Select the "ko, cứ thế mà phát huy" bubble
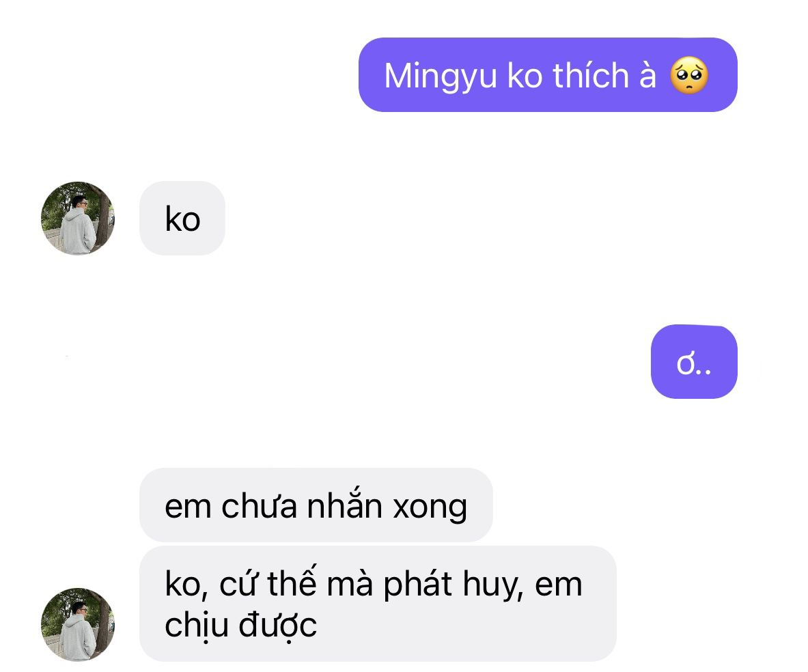808x672 pixels. [378, 604]
